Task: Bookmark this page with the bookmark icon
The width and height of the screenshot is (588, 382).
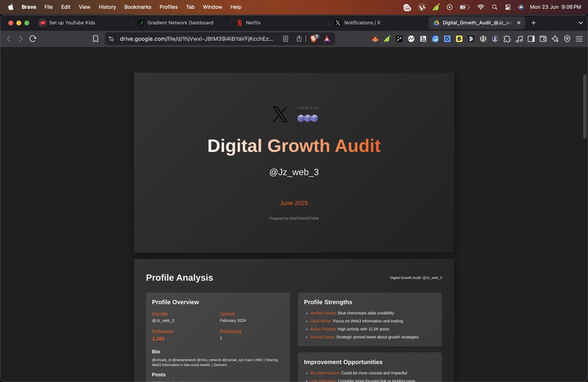Action: (96, 39)
